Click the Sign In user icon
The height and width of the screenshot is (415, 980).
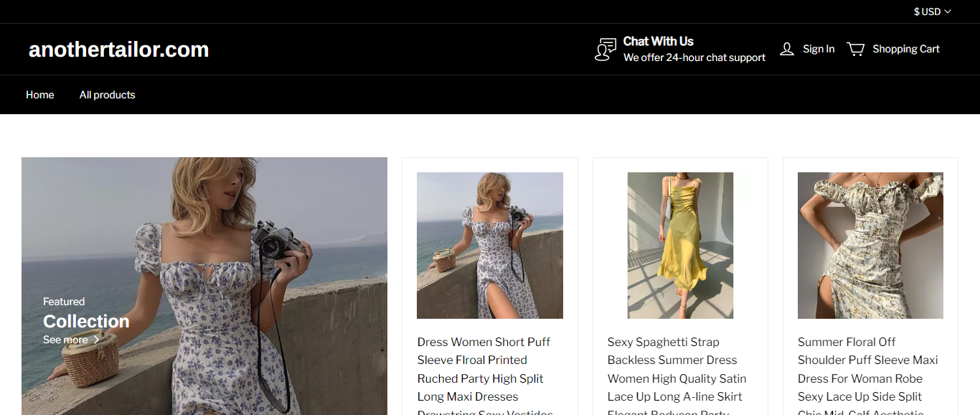tap(787, 49)
